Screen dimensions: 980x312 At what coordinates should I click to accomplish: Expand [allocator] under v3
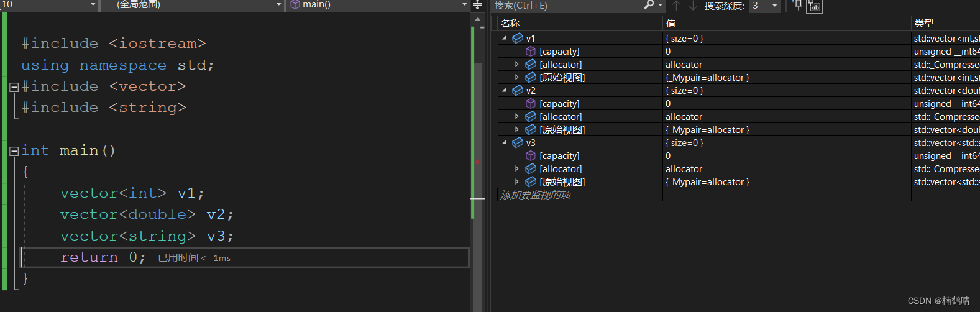(517, 168)
